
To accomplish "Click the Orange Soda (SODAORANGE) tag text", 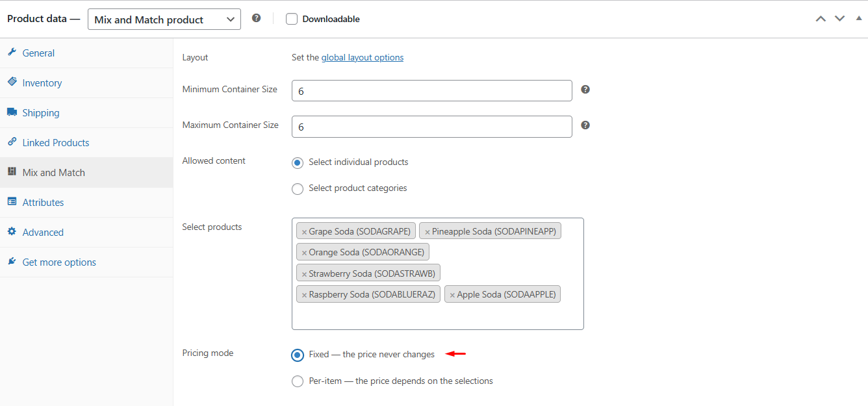I will point(366,252).
